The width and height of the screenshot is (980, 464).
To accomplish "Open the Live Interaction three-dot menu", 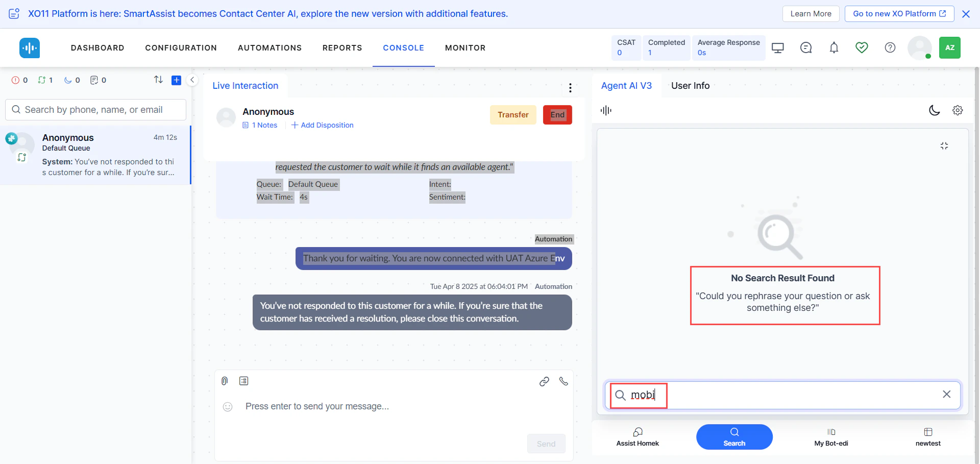I will point(570,88).
